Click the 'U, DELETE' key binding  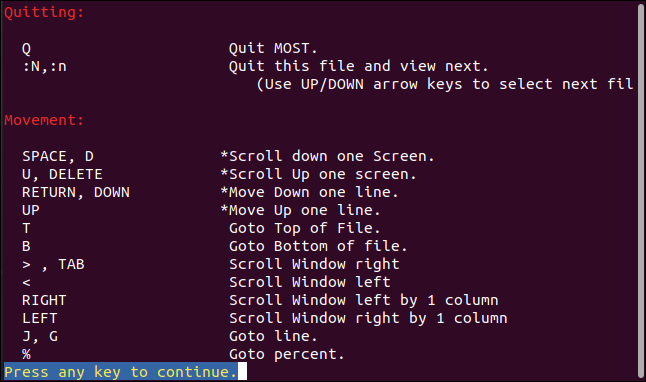62,174
